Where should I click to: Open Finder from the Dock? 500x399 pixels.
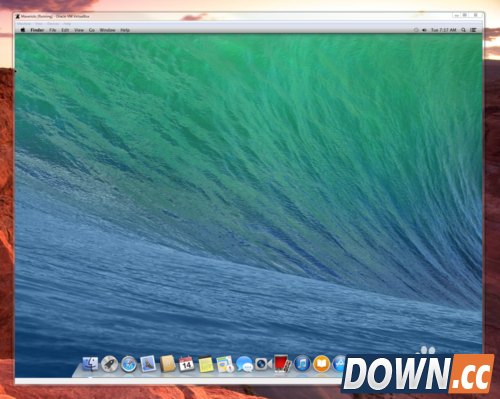pos(90,364)
